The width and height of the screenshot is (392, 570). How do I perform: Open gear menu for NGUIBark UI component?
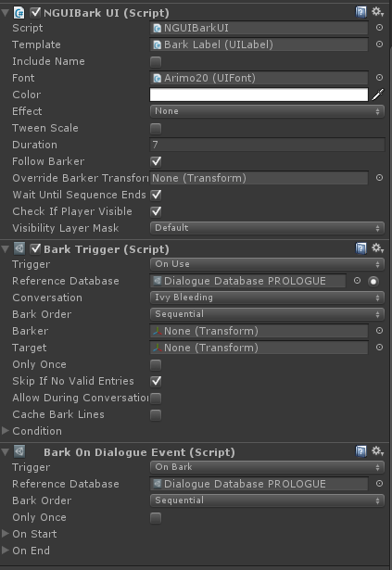(x=377, y=12)
